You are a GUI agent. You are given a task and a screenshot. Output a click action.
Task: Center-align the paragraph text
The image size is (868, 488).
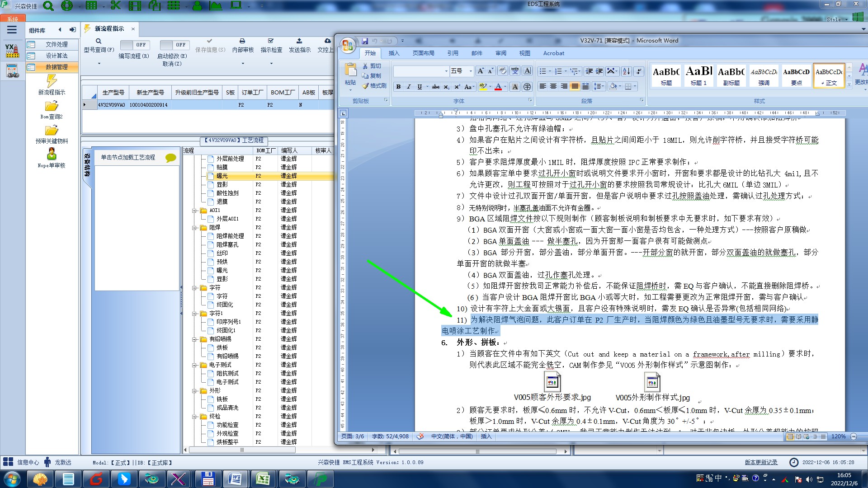tap(553, 86)
